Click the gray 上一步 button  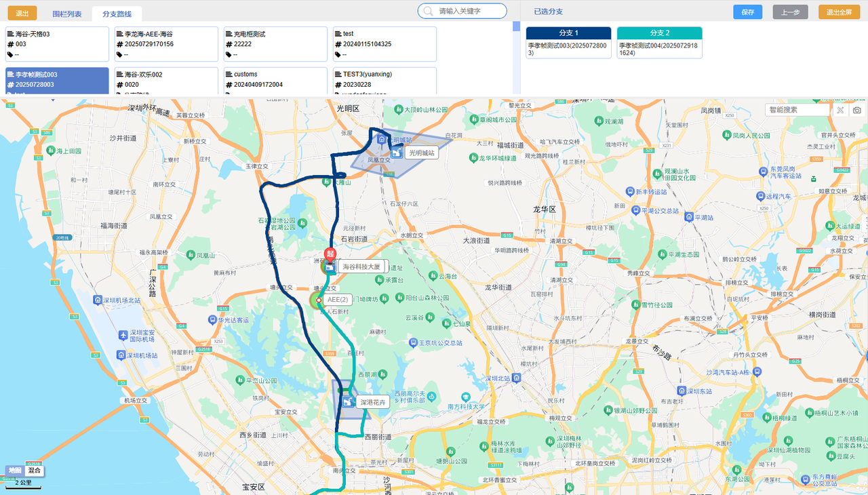coord(790,12)
